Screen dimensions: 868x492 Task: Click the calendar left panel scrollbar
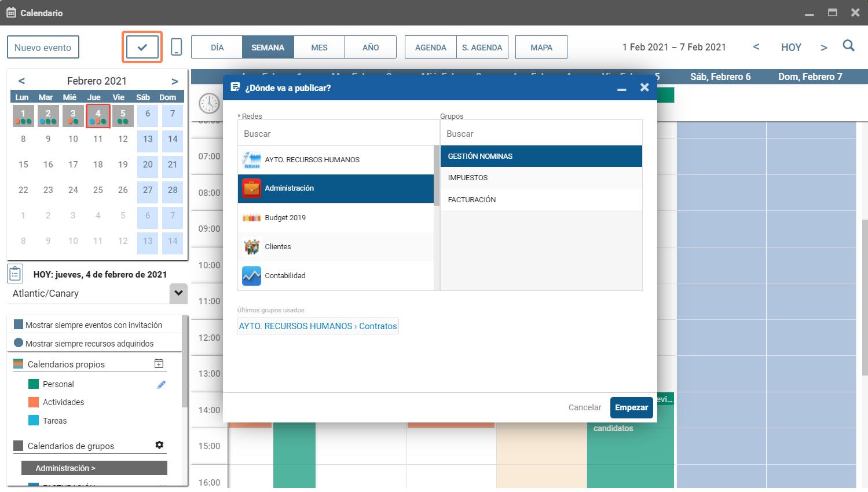185,362
